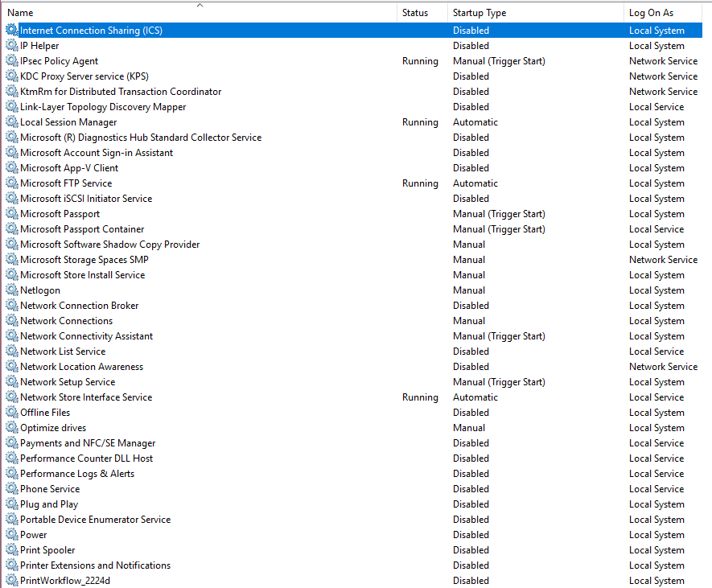Click Network Service logon for Network Location Awareness
The height and width of the screenshot is (588, 712).
(664, 367)
